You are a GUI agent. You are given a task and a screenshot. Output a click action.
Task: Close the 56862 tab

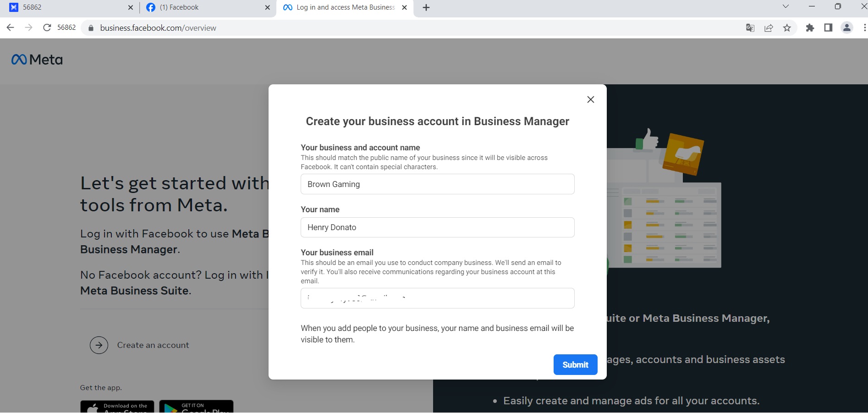click(x=131, y=7)
